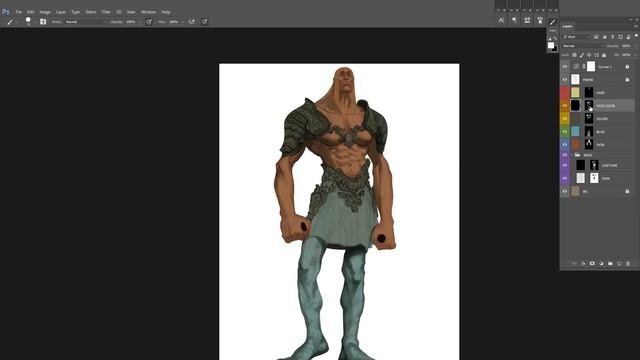Viewport: 640px width, 360px height.
Task: Click the lock position icon
Action: pos(589,55)
